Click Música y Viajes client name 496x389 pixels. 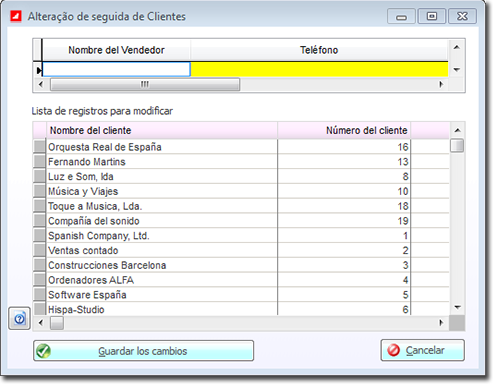pos(83,191)
